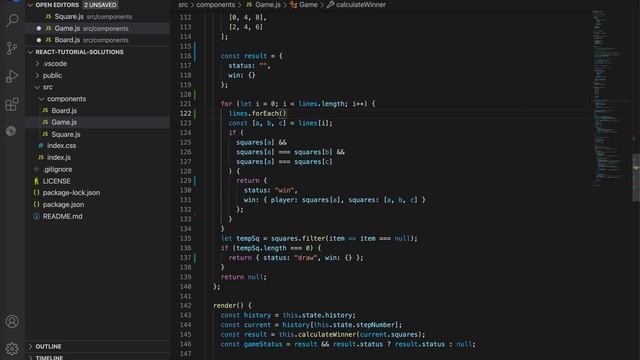
Task: Expand the Timeline panel
Action: coord(30,358)
